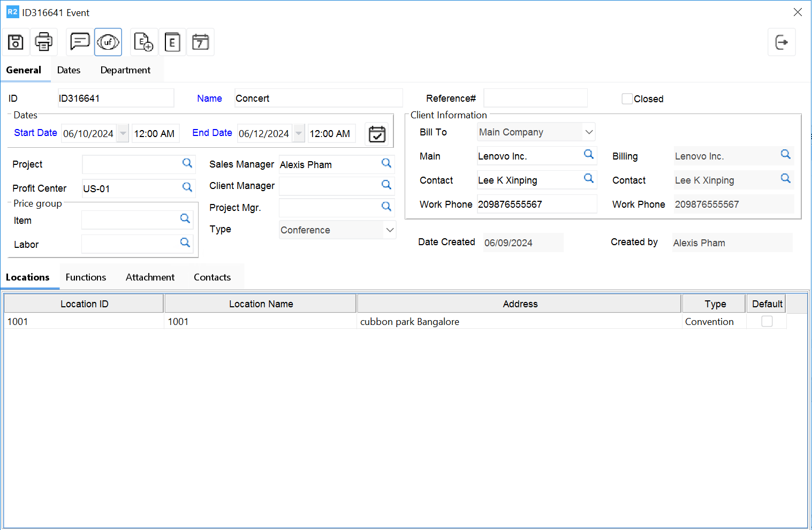Sort by the Address column header

(520, 304)
